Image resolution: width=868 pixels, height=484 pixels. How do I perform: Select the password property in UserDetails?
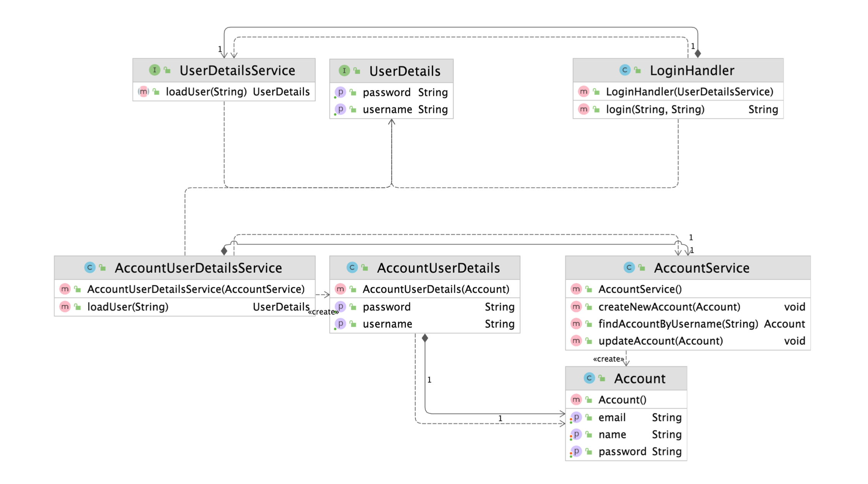[386, 92]
